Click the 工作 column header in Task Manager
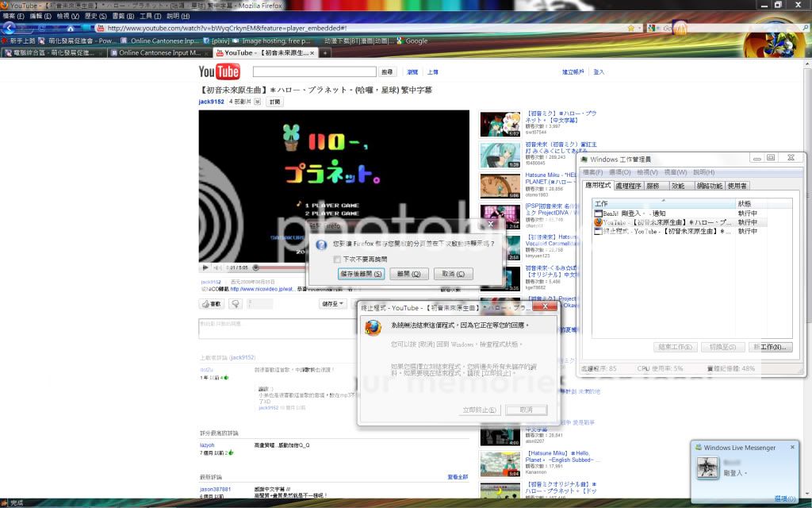Screen dimensions: 812x508 pos(664,204)
